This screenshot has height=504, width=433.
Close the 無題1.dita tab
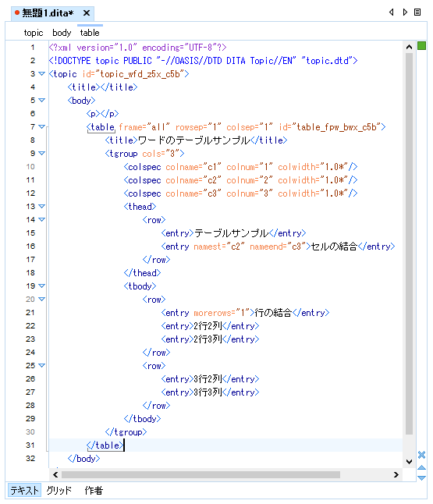tap(86, 13)
